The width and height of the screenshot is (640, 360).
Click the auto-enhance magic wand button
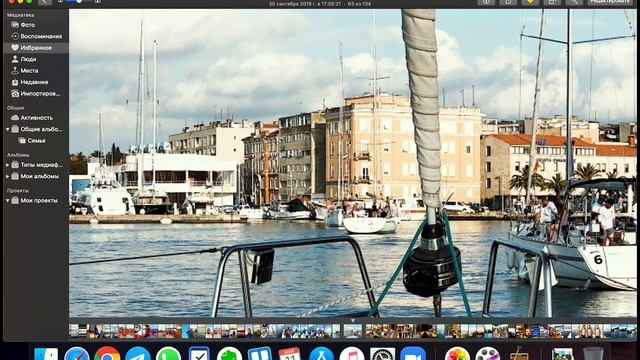[x=574, y=2]
